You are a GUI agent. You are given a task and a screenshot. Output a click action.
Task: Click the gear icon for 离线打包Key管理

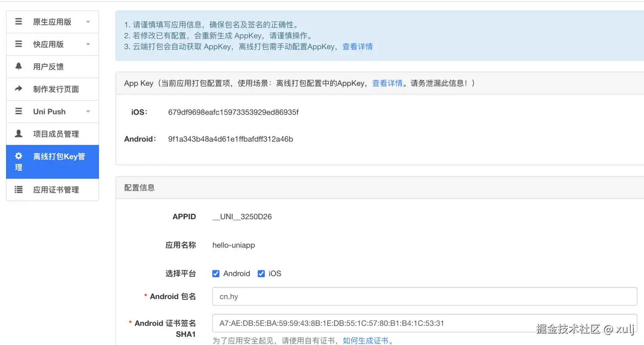click(x=18, y=156)
